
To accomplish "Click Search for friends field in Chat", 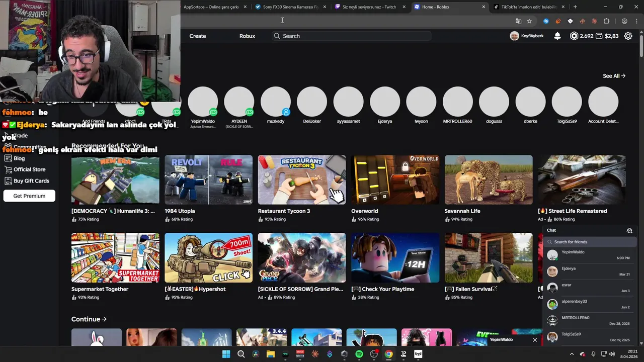I will tap(591, 242).
